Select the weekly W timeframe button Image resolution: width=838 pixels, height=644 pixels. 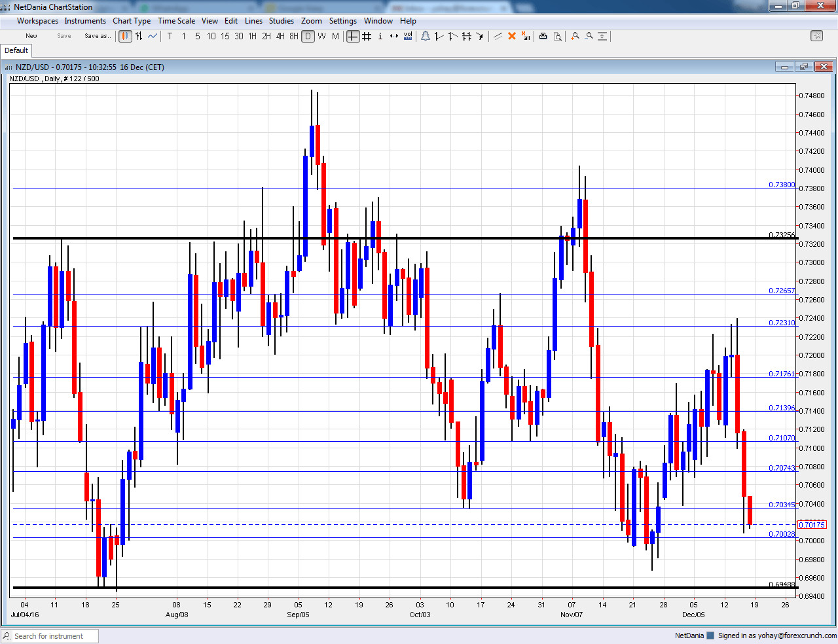coord(321,36)
